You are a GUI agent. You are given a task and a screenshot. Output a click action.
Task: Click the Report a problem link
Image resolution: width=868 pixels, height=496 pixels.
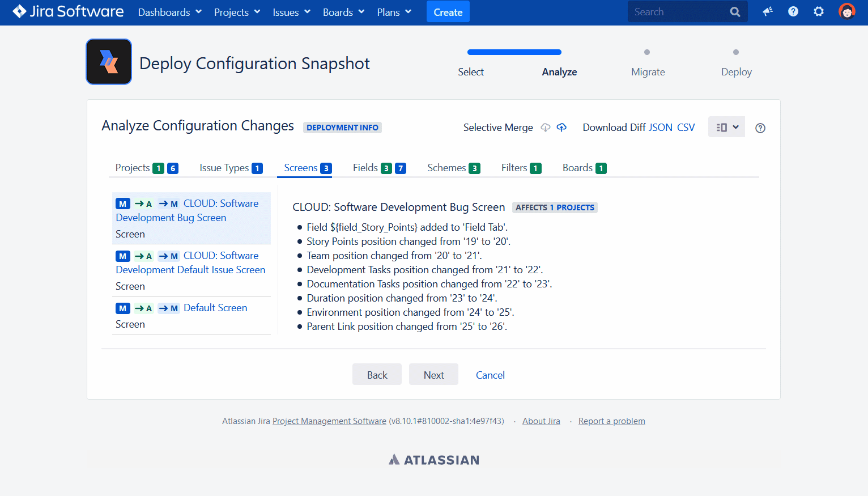pos(612,421)
